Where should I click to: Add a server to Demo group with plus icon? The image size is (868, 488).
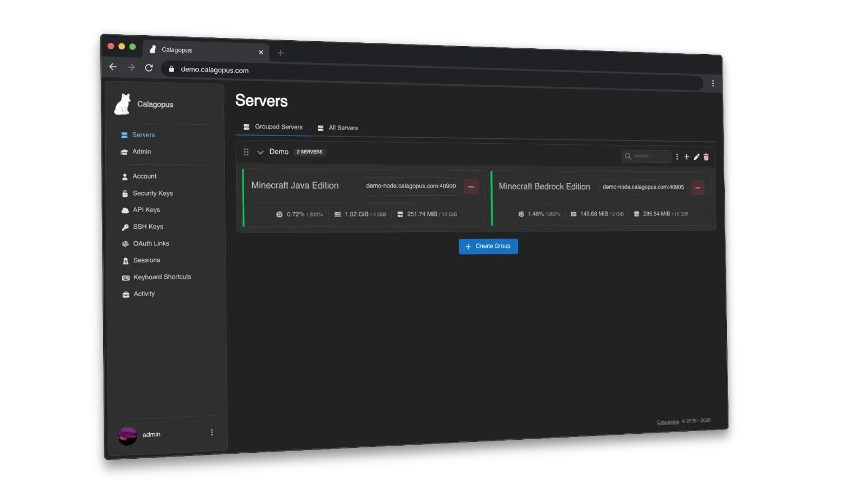686,157
